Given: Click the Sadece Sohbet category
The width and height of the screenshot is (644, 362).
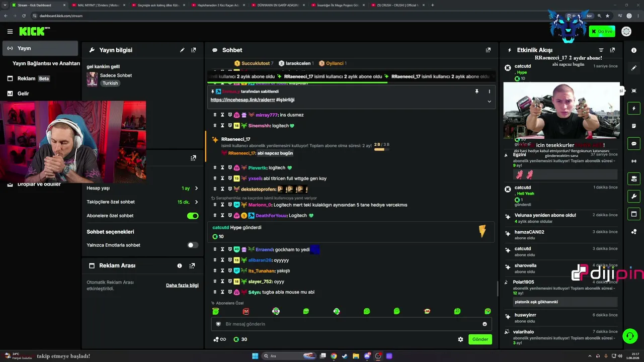Looking at the screenshot, I should pos(116,75).
